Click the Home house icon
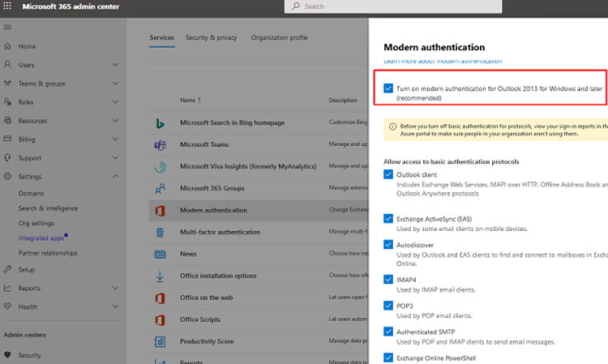 coord(7,46)
